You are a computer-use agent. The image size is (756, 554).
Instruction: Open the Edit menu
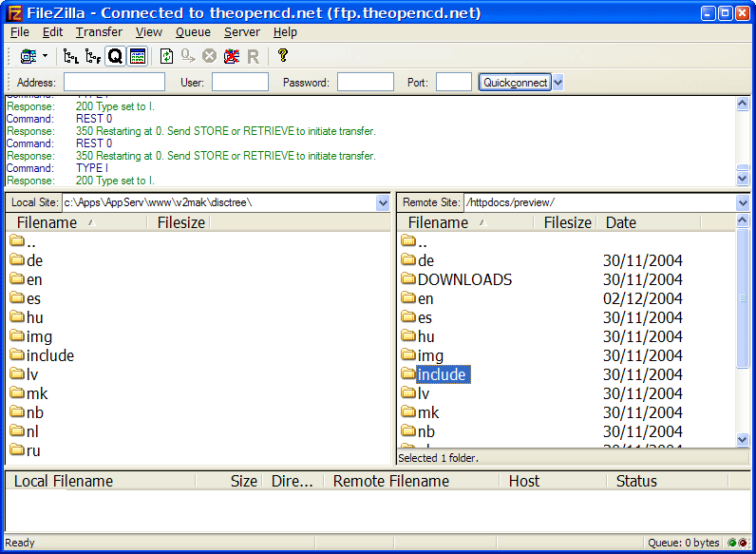click(x=52, y=32)
